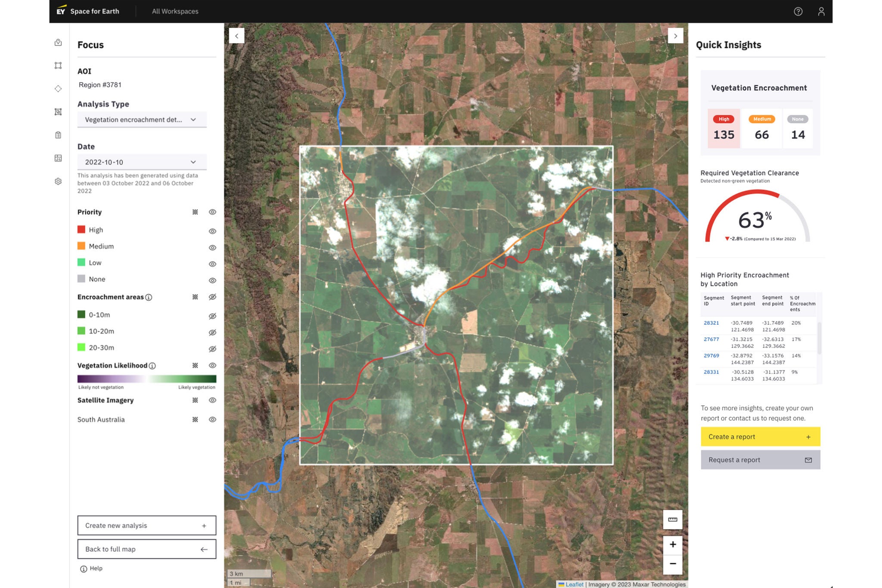Click the Medium priority orange color swatch
This screenshot has height=588, width=882.
click(x=81, y=246)
